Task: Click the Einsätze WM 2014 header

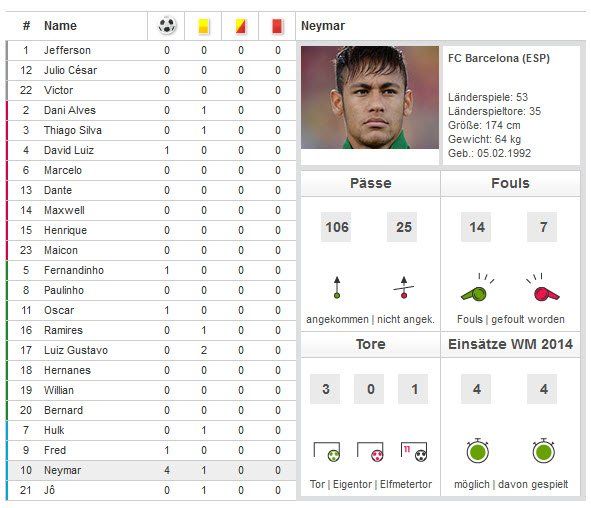Action: [510, 344]
